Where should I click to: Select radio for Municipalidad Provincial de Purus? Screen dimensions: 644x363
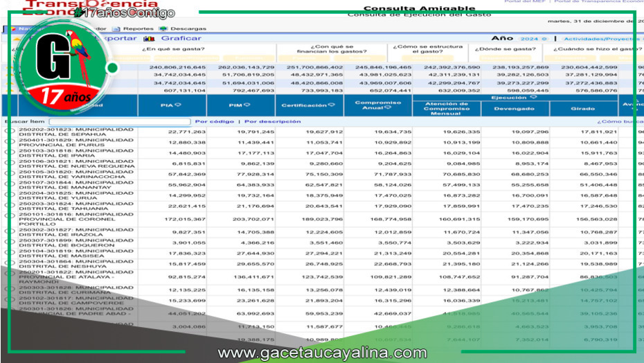tap(10, 142)
